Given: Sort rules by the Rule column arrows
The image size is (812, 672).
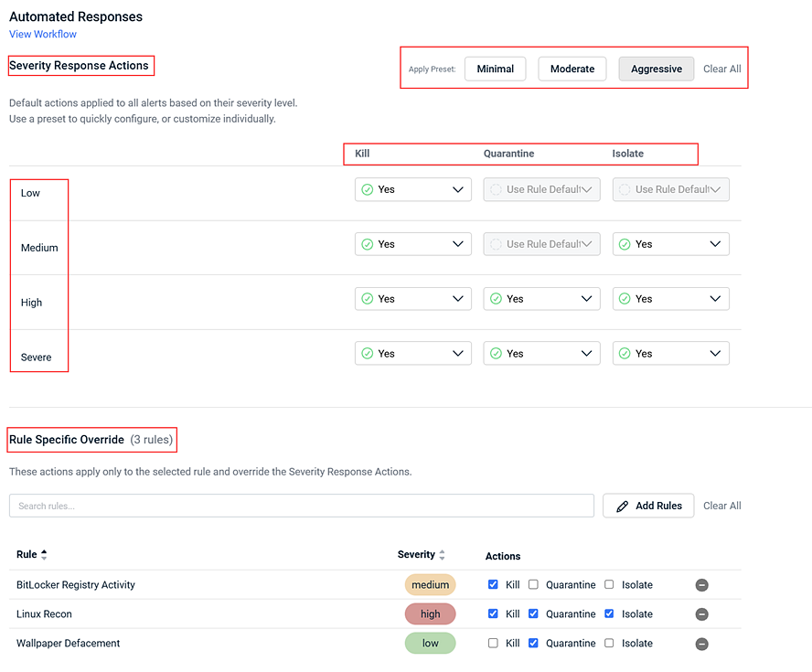Looking at the screenshot, I should 44,554.
